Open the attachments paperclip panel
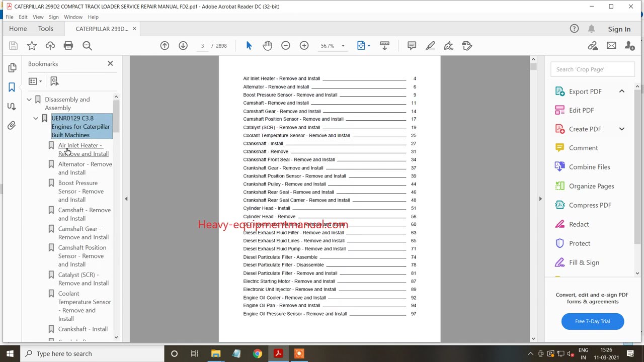The image size is (644, 362). pos(12,125)
